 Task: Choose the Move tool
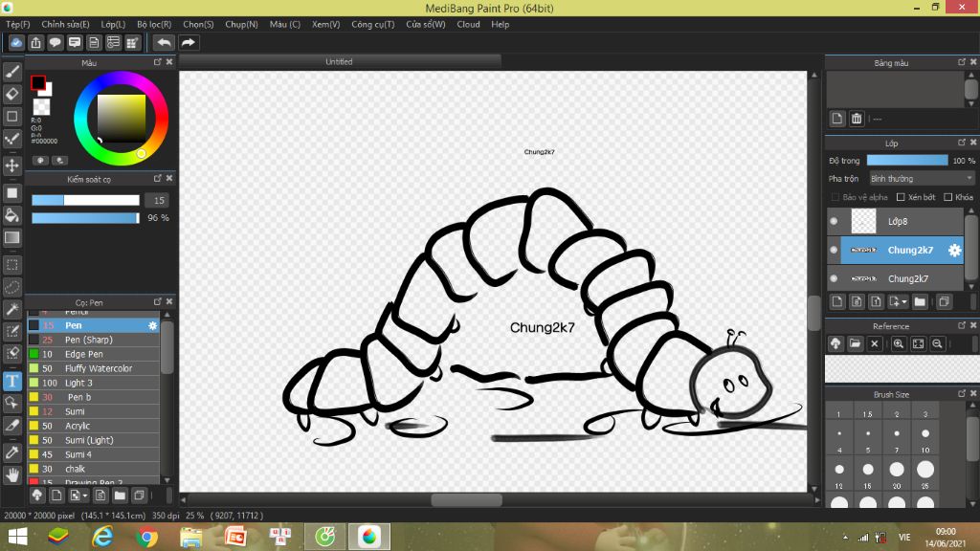pos(11,165)
